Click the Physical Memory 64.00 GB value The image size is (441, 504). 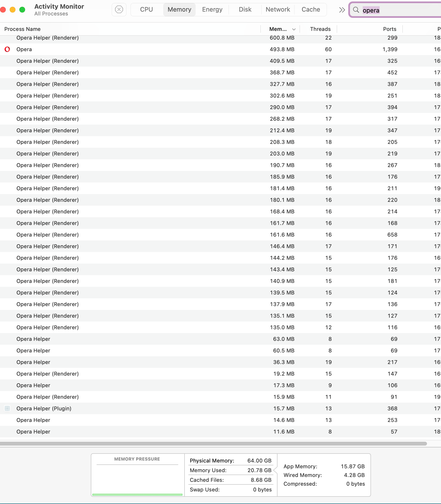coord(259,461)
